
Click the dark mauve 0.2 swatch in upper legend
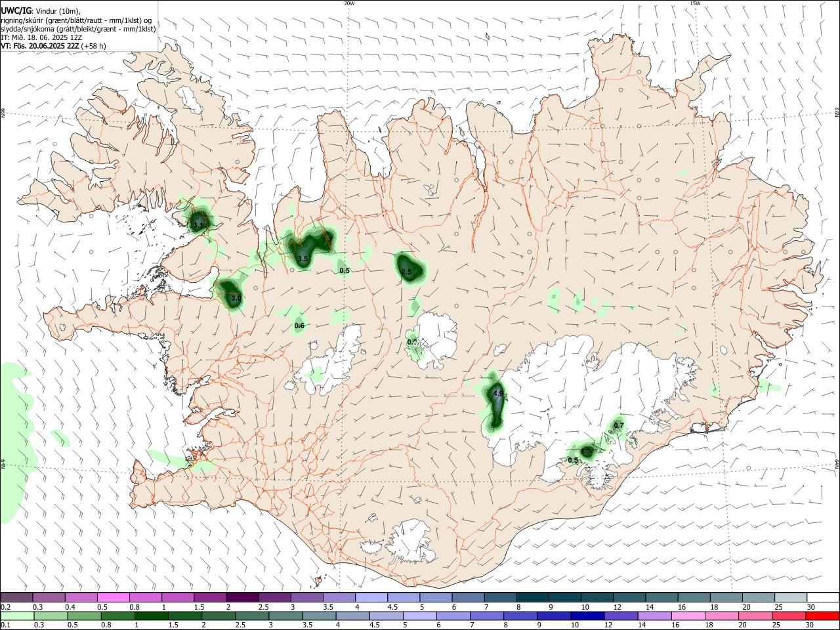coord(16,597)
